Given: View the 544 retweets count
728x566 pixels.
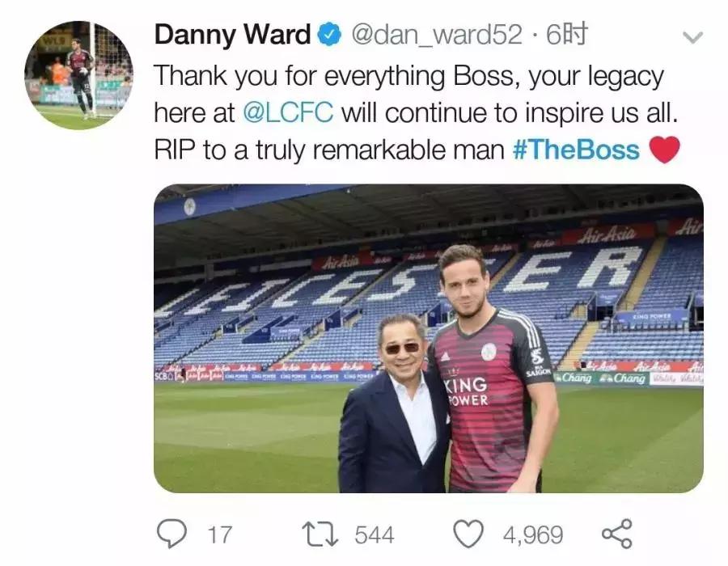Looking at the screenshot, I should [x=374, y=535].
